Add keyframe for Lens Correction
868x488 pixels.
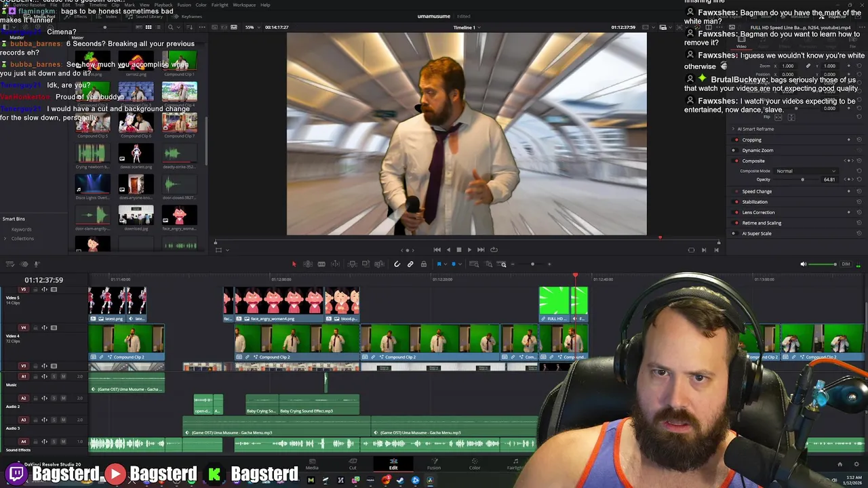coord(849,212)
